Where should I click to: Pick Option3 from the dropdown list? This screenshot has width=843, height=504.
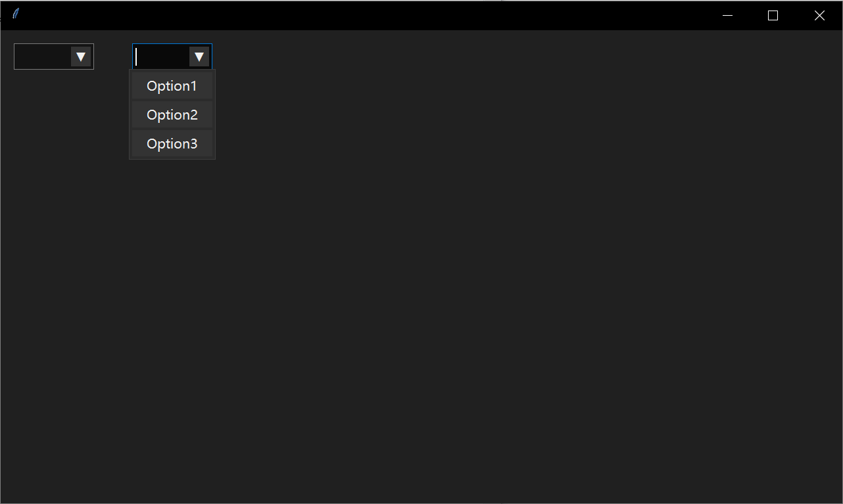tap(172, 144)
